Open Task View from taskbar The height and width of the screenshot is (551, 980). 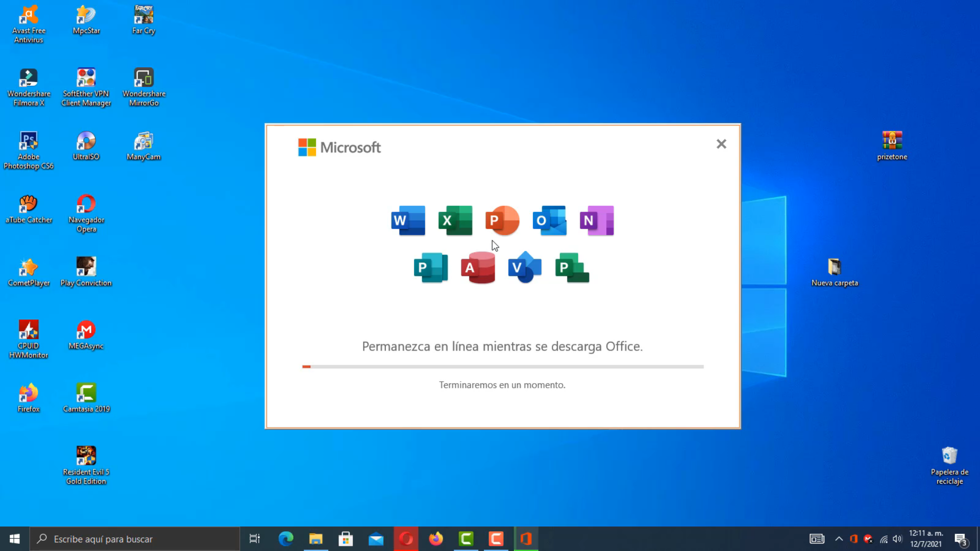point(255,539)
